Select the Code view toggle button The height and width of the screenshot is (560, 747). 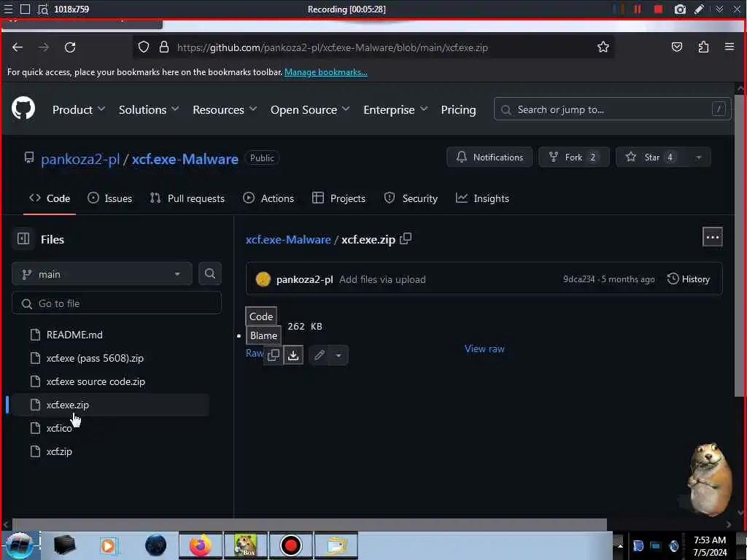click(x=261, y=316)
